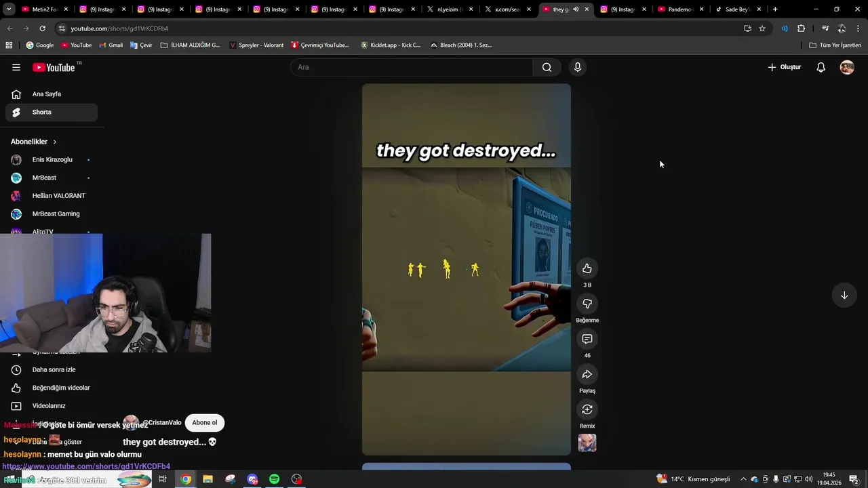Open the comments on this short
This screenshot has height=488, width=868.
coord(587,339)
